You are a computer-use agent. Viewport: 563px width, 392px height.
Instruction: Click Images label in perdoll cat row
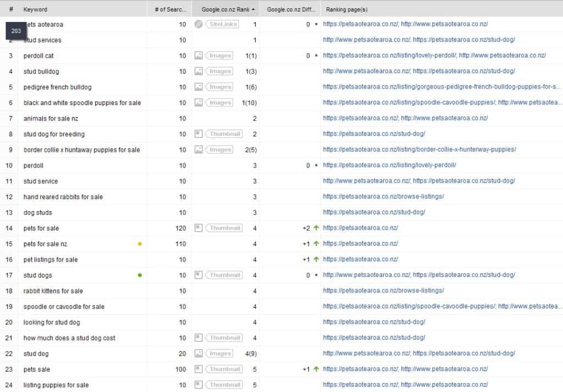click(219, 56)
